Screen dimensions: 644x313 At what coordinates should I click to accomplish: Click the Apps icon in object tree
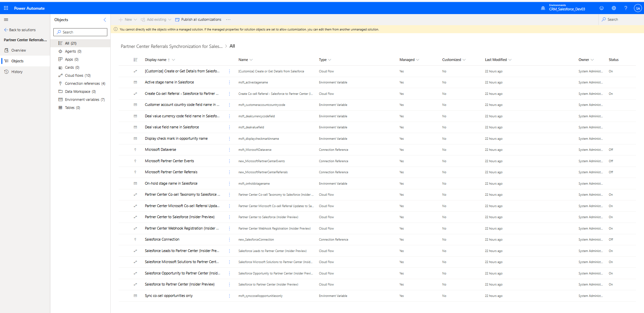pos(60,59)
